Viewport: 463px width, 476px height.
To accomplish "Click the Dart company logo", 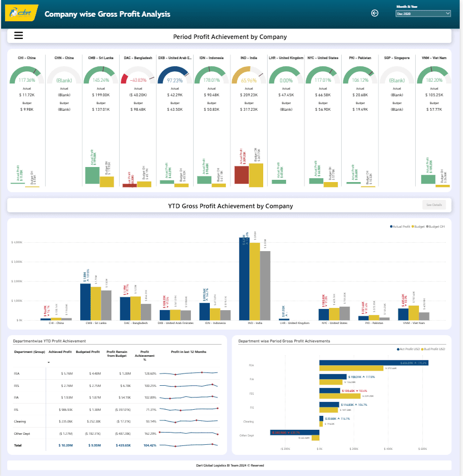I will click(x=22, y=13).
